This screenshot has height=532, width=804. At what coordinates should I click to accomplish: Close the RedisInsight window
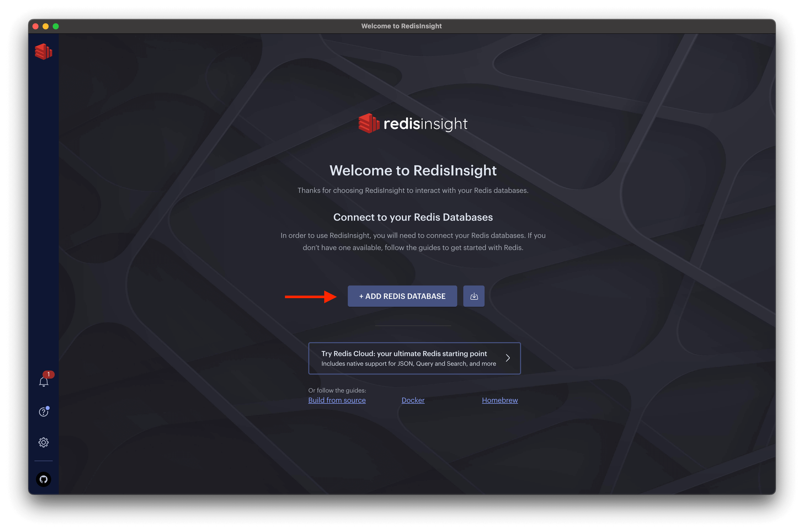click(x=35, y=26)
